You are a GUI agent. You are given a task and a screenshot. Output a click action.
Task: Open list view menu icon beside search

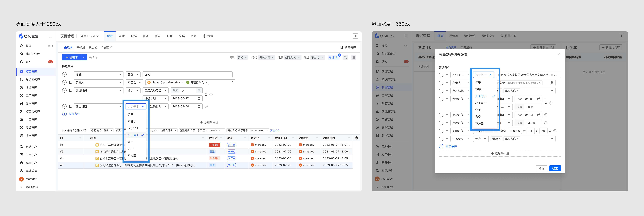[353, 57]
